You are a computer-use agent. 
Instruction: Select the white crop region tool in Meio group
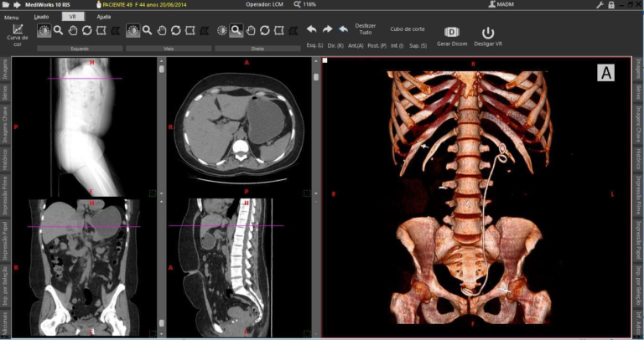click(190, 30)
